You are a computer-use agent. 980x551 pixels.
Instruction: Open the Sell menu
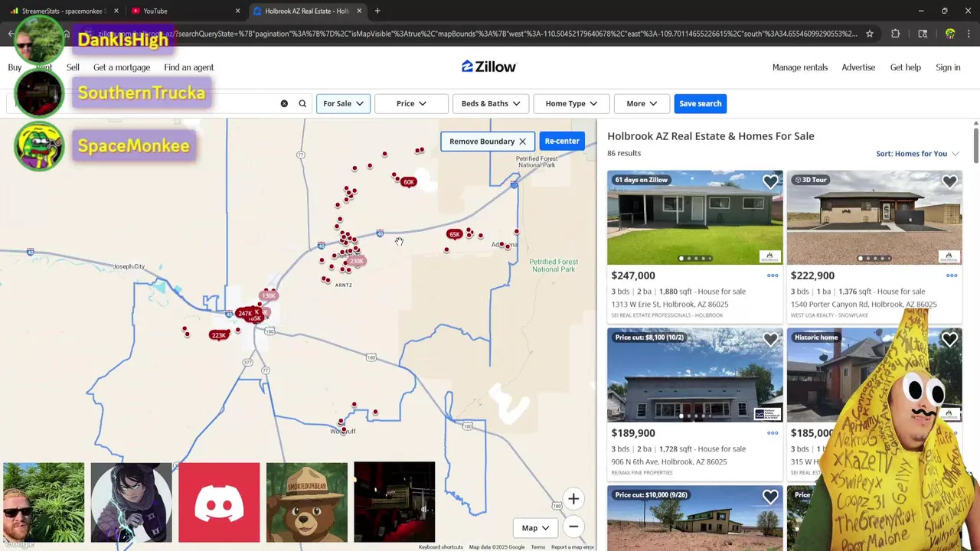73,67
